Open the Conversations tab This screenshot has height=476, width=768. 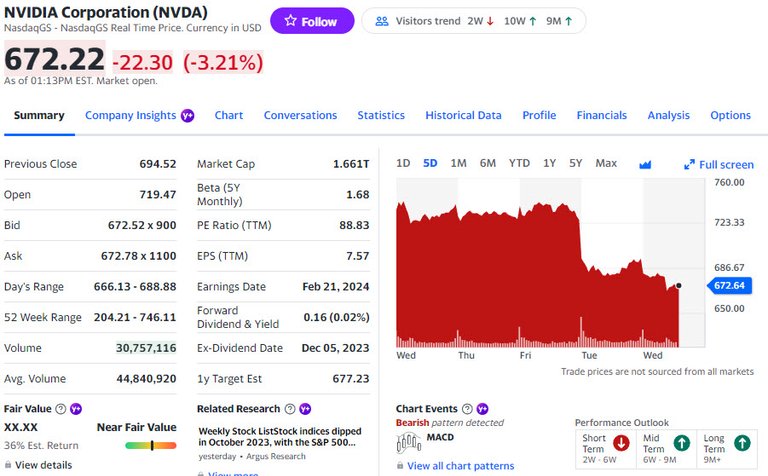click(300, 115)
